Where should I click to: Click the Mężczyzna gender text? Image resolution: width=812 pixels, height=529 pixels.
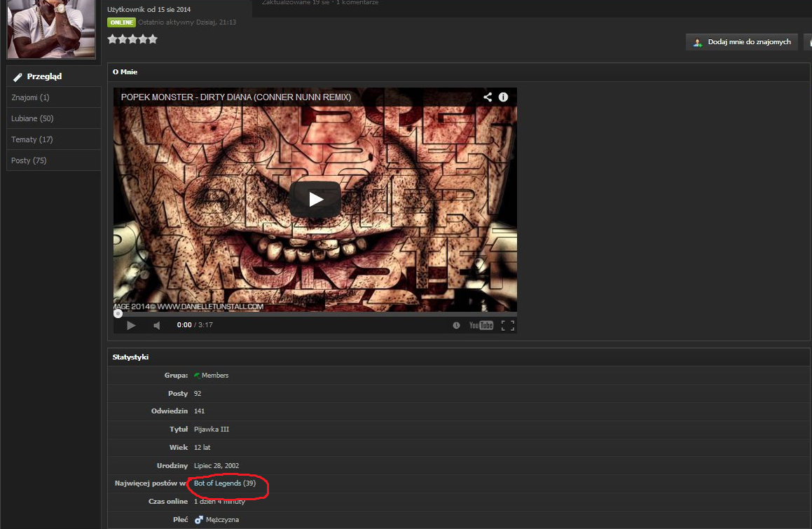click(222, 519)
